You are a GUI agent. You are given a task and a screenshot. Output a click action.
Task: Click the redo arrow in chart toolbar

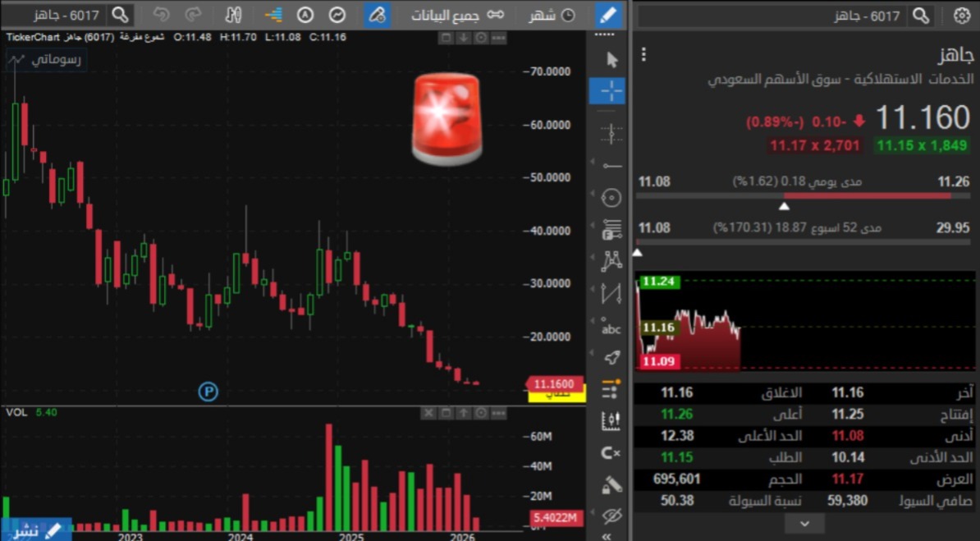tap(194, 15)
